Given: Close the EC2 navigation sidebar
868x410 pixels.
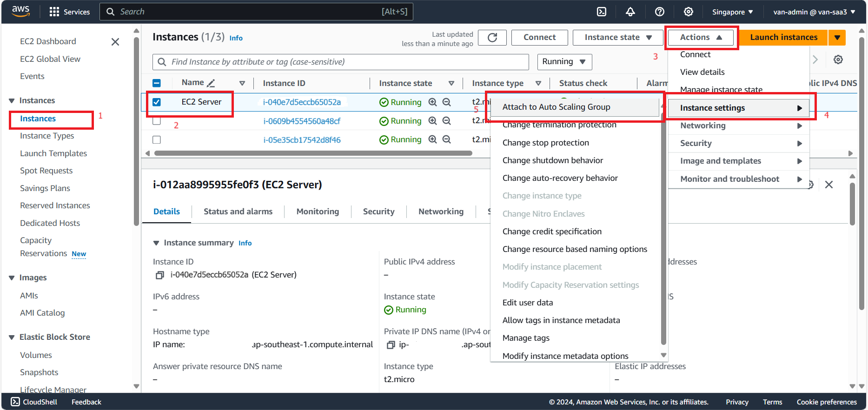Looking at the screenshot, I should tap(115, 42).
